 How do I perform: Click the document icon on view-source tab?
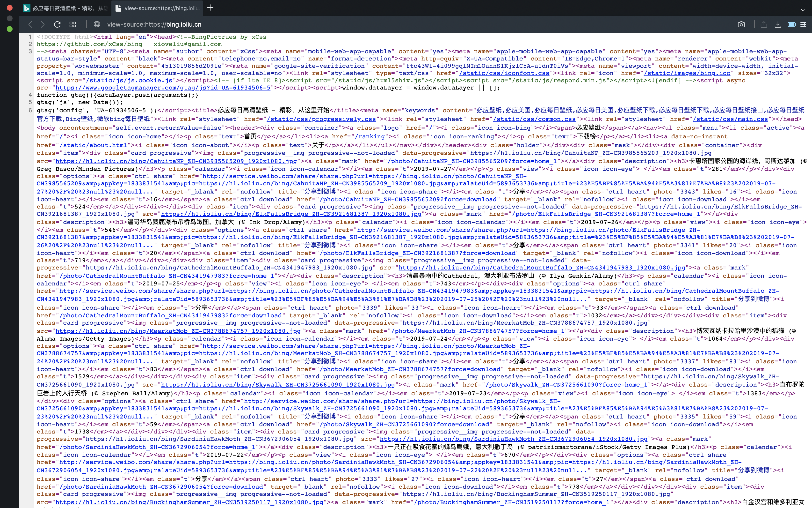tap(118, 8)
